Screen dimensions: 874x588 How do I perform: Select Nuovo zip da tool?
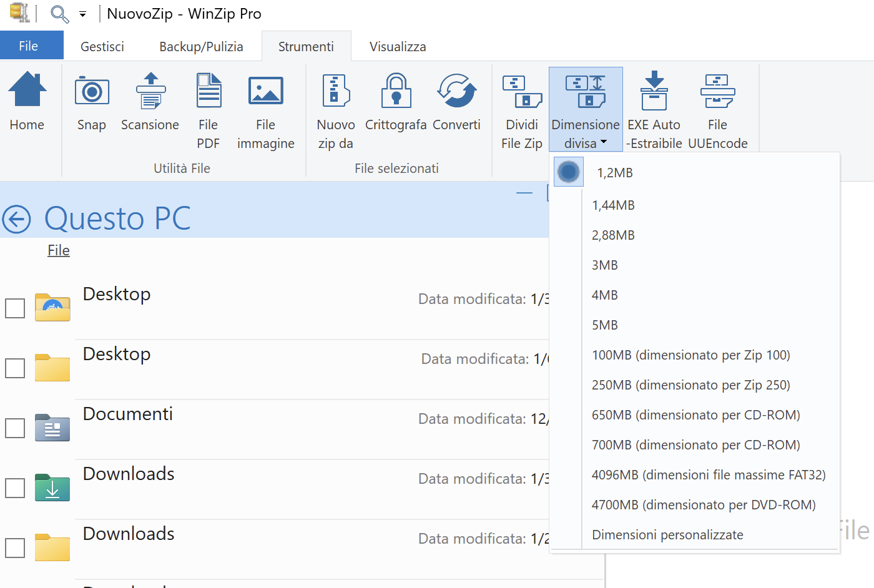336,111
